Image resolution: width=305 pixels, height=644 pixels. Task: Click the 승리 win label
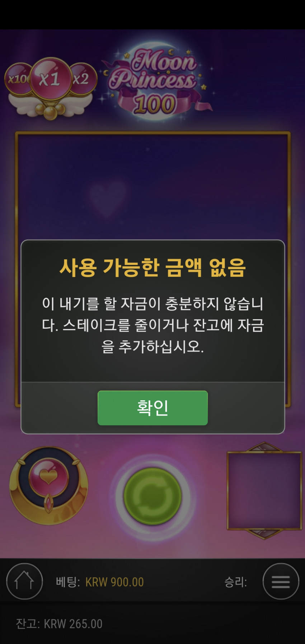235,582
